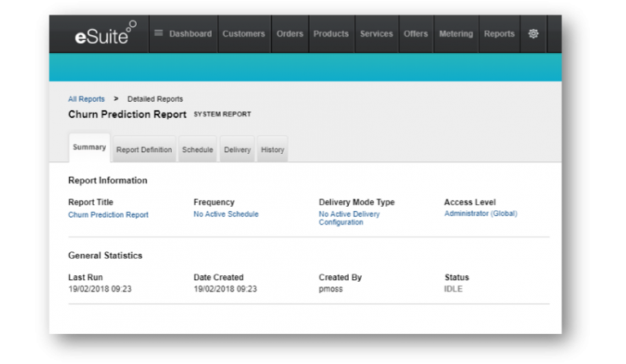
Task: Open the No Active Schedule link
Action: pos(226,214)
